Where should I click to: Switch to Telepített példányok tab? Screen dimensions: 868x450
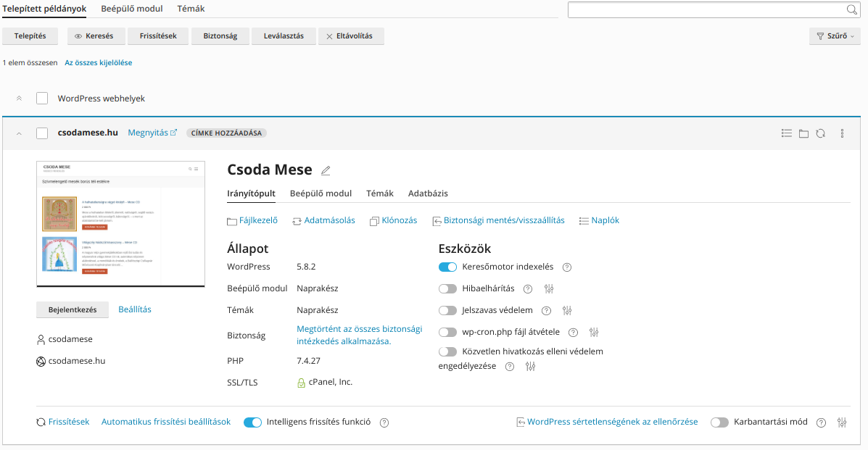coord(44,9)
